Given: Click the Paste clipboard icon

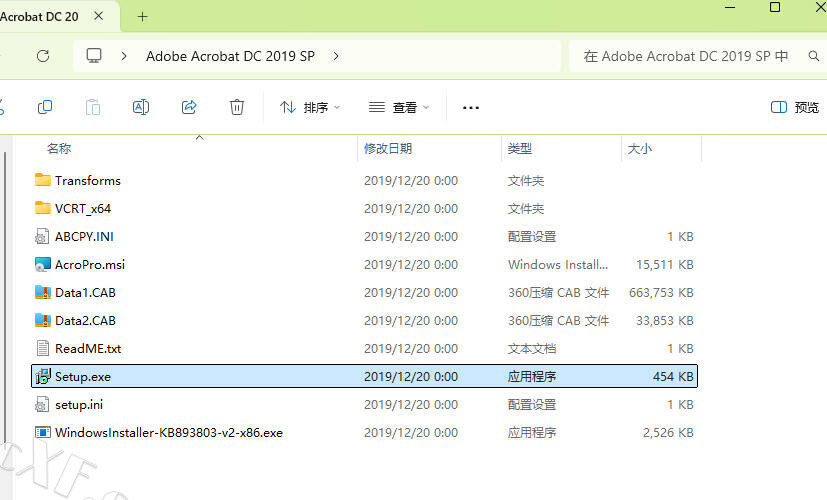Looking at the screenshot, I should tap(93, 107).
